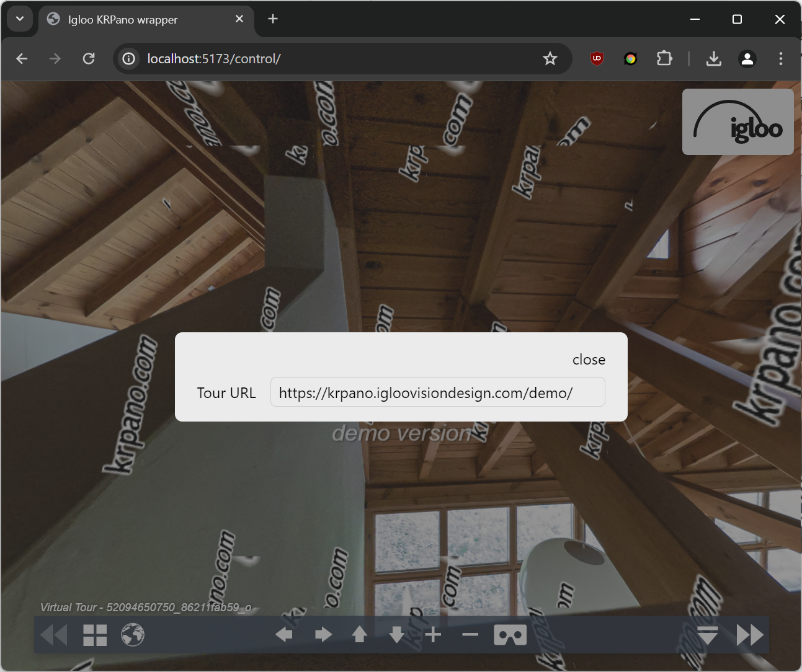802x672 pixels.
Task: Enter VR mode with headset icon
Action: point(510,635)
